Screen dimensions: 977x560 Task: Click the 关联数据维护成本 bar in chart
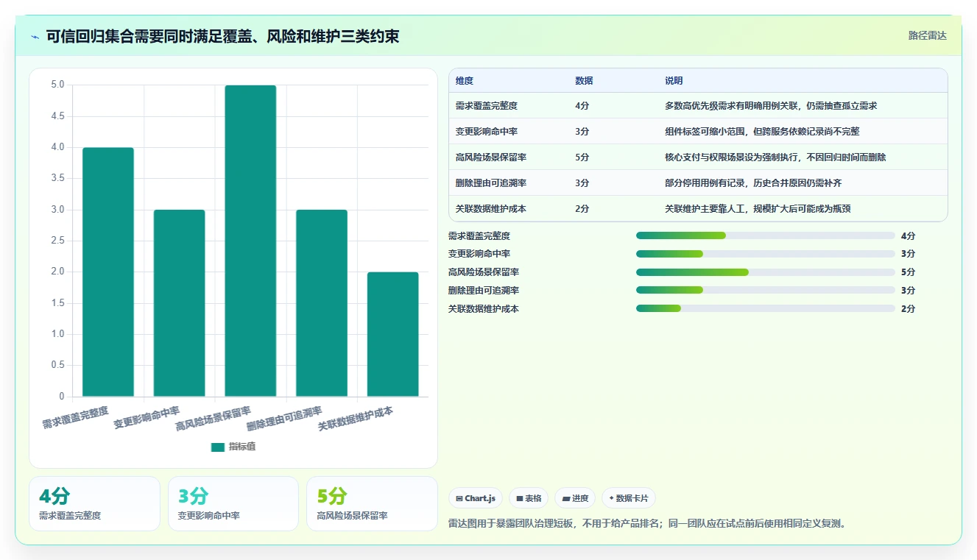(x=393, y=334)
